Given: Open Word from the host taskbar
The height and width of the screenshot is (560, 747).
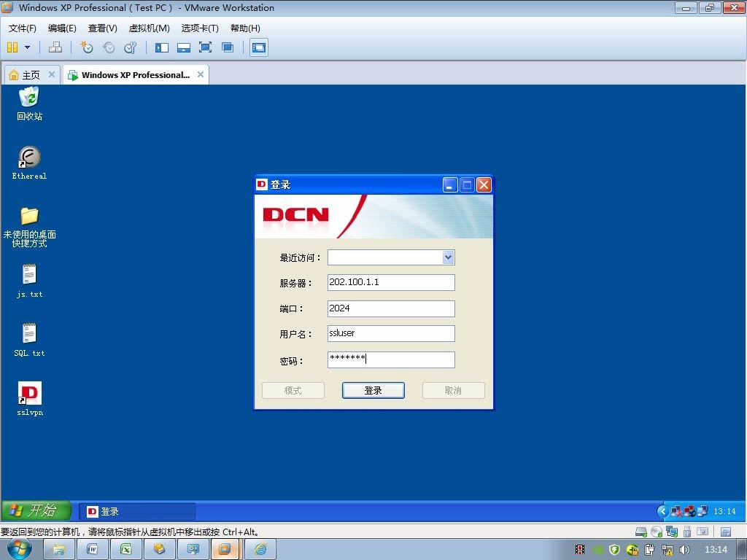Looking at the screenshot, I should pyautogui.click(x=93, y=550).
